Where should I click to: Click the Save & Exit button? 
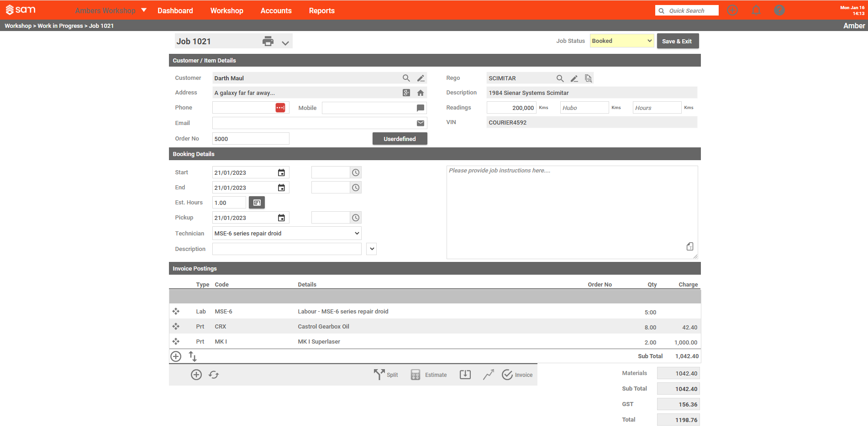[x=678, y=41]
